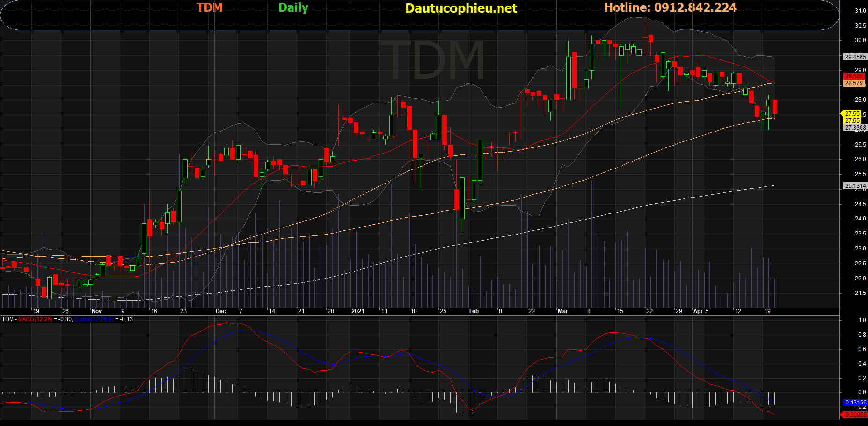
Task: Select the 5 date marker after Apr
Action: (707, 311)
